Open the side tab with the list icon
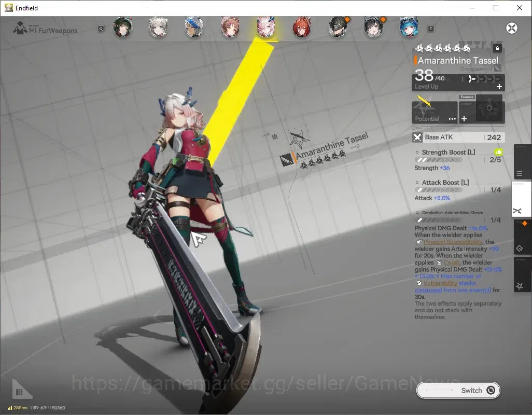This screenshot has width=532, height=415. (520, 174)
